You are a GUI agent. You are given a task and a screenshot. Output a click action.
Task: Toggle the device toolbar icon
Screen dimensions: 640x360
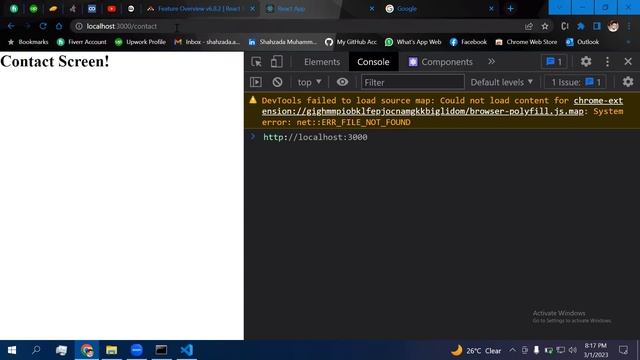(276, 62)
